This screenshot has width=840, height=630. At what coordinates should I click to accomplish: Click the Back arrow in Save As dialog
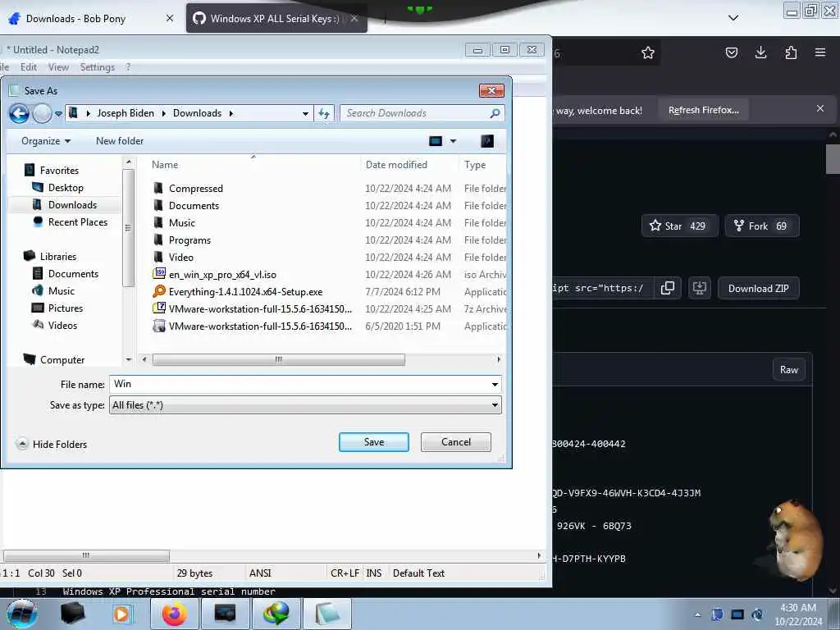20,113
